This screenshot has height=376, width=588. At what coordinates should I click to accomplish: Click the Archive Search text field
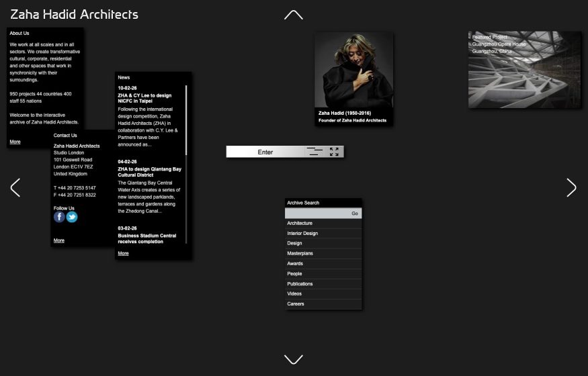click(316, 214)
